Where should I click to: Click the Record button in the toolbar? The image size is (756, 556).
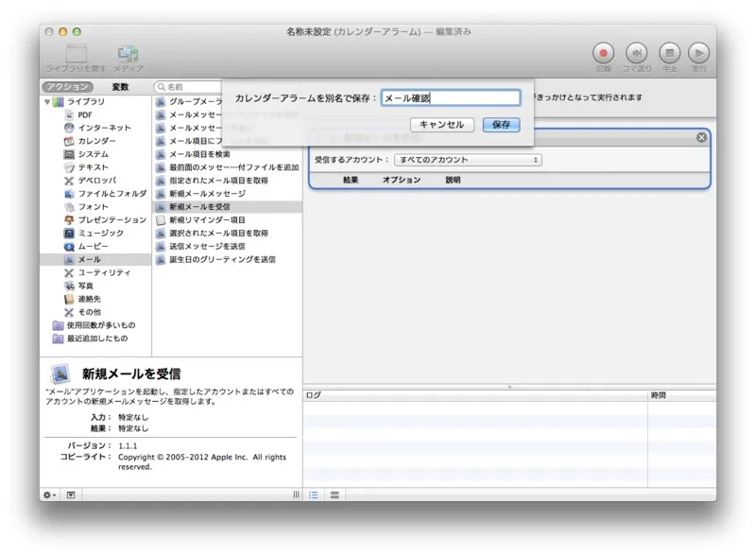604,53
